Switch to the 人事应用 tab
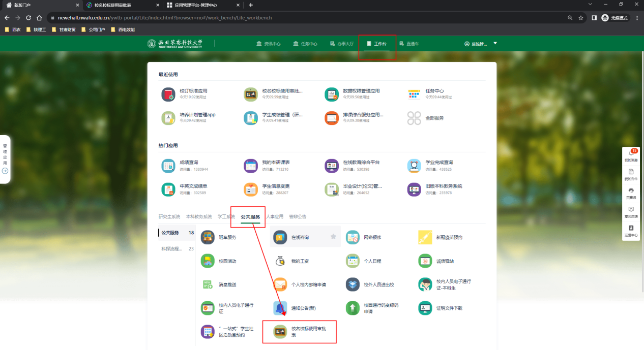This screenshot has width=644, height=350. click(x=275, y=217)
